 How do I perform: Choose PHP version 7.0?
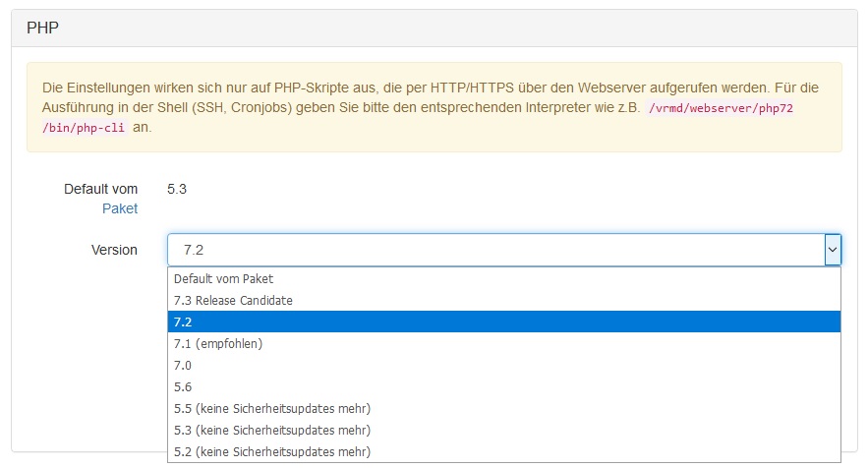coord(183,365)
